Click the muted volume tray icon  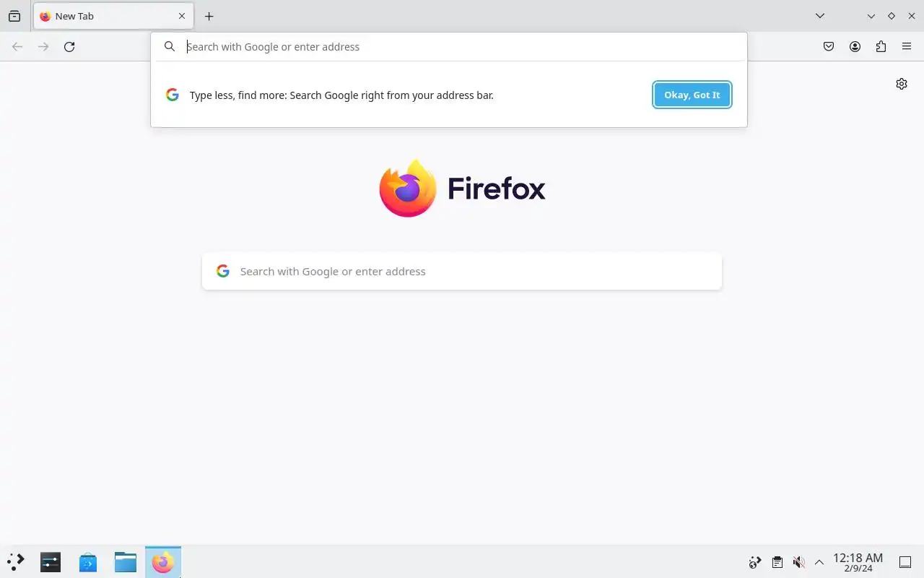(x=798, y=562)
